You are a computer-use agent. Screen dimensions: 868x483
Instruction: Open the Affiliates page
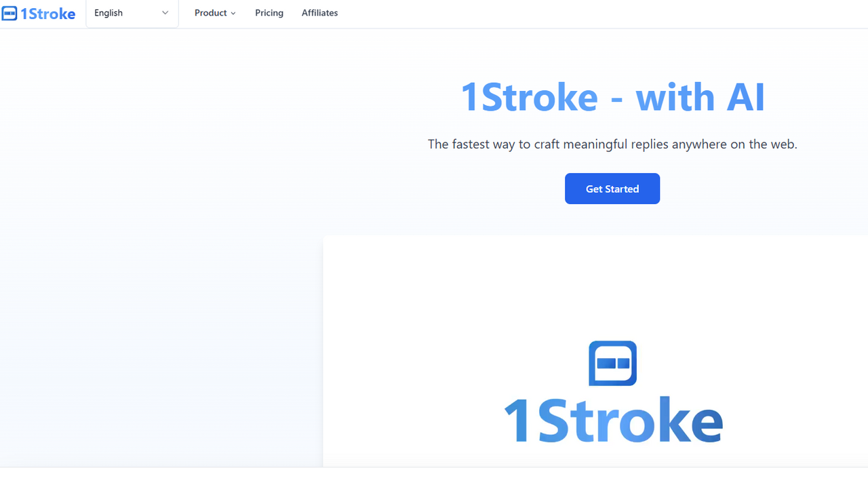point(320,13)
